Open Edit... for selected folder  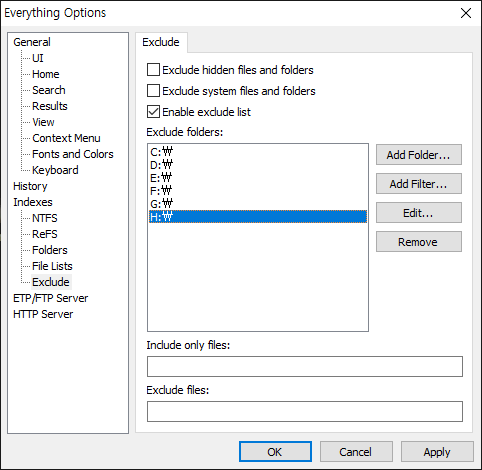(419, 213)
